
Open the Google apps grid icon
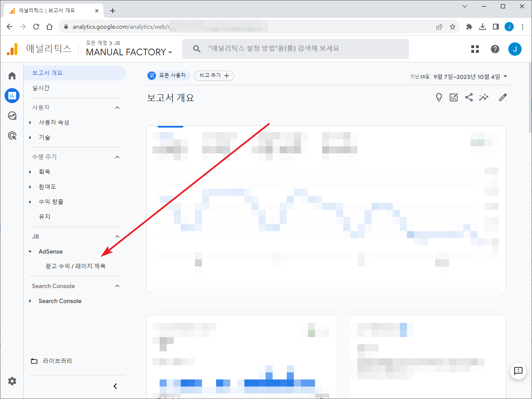[475, 49]
